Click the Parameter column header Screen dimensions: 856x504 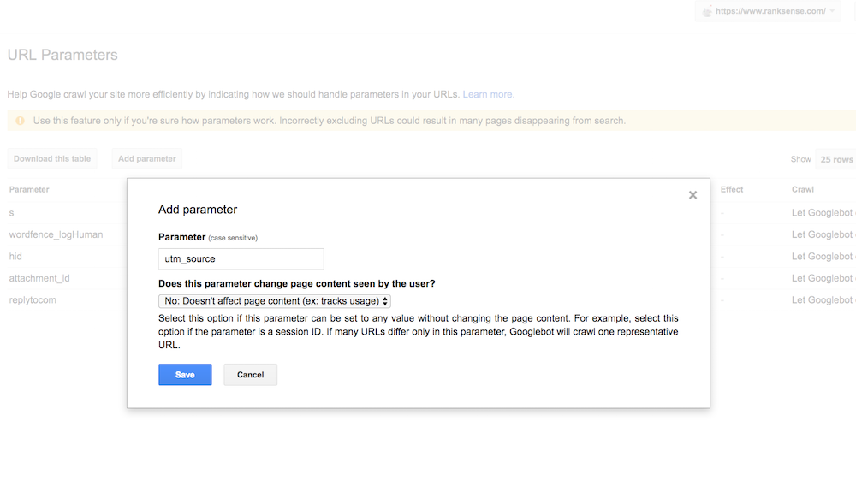(x=29, y=189)
